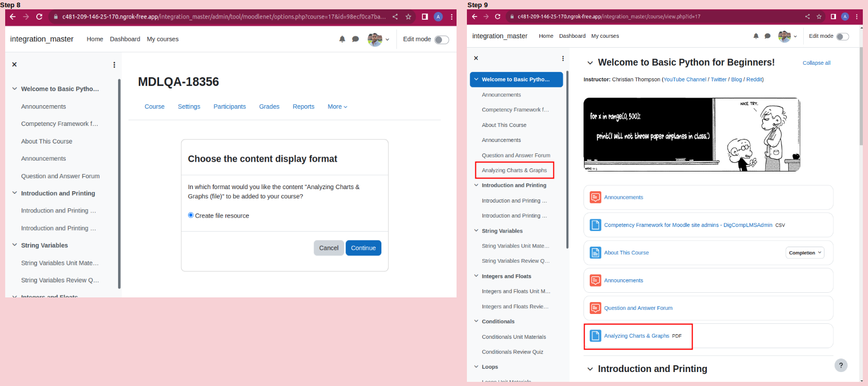Open course index options dots in Step 9

point(563,59)
